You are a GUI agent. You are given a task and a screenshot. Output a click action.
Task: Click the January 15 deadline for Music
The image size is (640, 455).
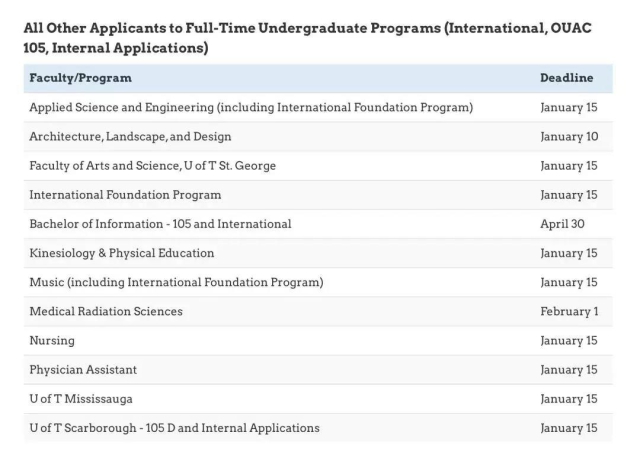coord(569,282)
